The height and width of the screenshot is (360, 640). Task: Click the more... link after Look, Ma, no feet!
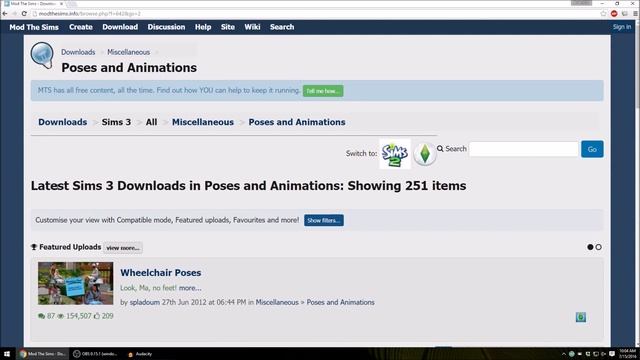point(190,288)
